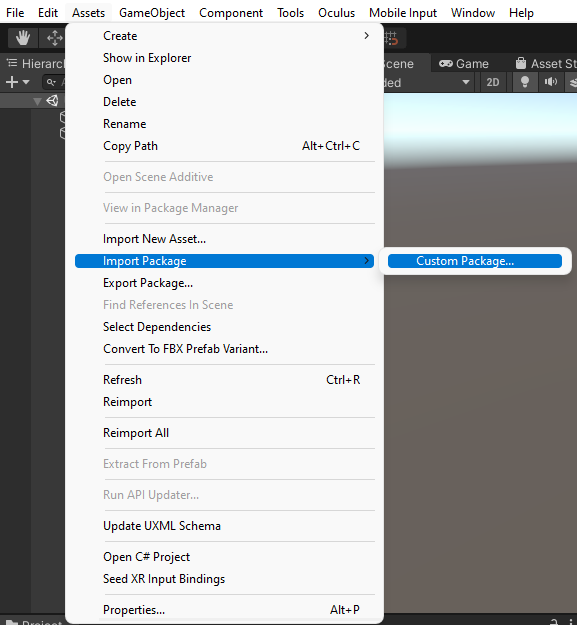Image resolution: width=577 pixels, height=625 pixels.
Task: Toggle 2D view mode
Action: [493, 82]
